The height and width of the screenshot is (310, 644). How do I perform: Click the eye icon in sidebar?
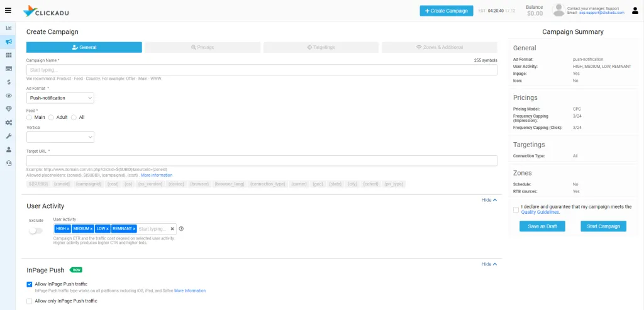(9, 96)
